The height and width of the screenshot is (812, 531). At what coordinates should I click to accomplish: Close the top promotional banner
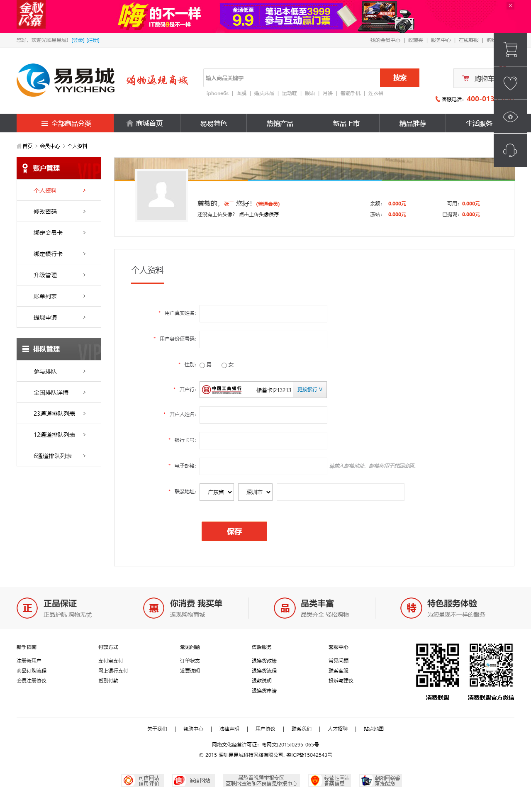tap(510, 6)
